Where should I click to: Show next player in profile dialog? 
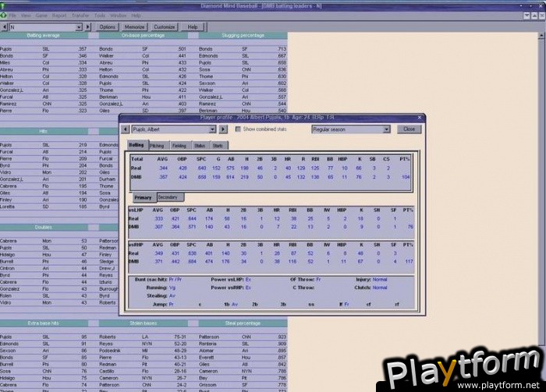[223, 129]
